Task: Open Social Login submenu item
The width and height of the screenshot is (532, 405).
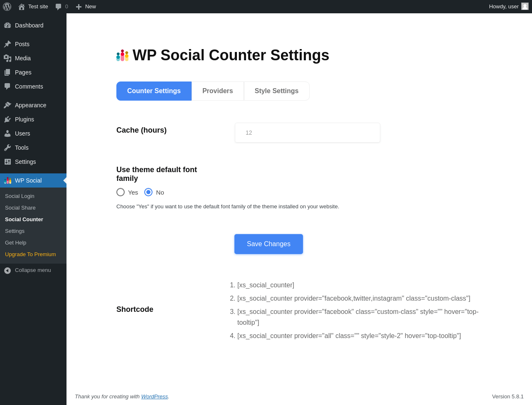Action: 20,196
